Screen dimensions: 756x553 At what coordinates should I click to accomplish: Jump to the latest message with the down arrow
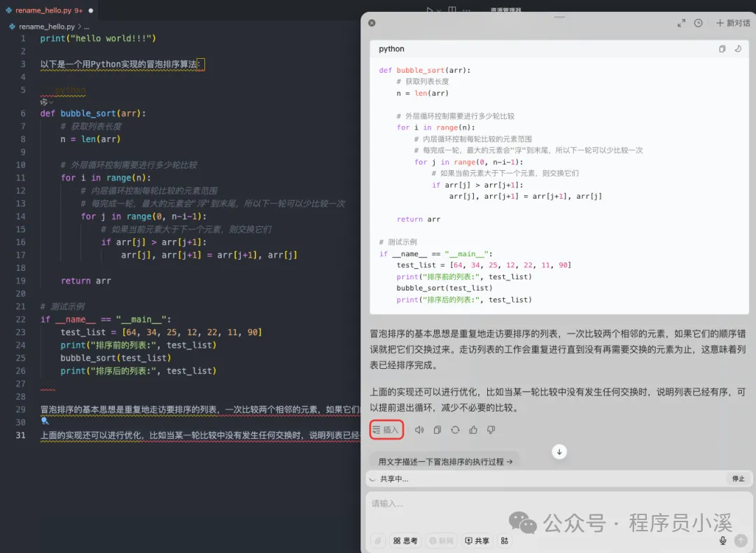coord(559,451)
